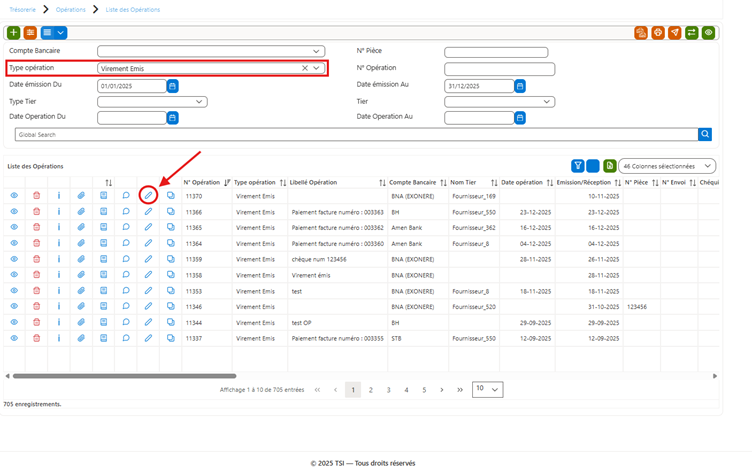The width and height of the screenshot is (752, 472).
Task: Click red delete icon for operation 11366
Action: coord(36,212)
